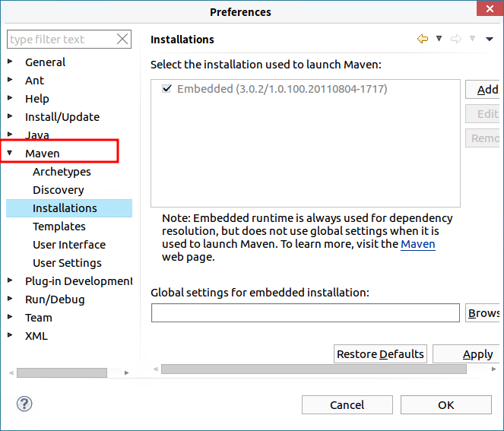
Task: Select the Install/Update category label
Action: pos(62,117)
